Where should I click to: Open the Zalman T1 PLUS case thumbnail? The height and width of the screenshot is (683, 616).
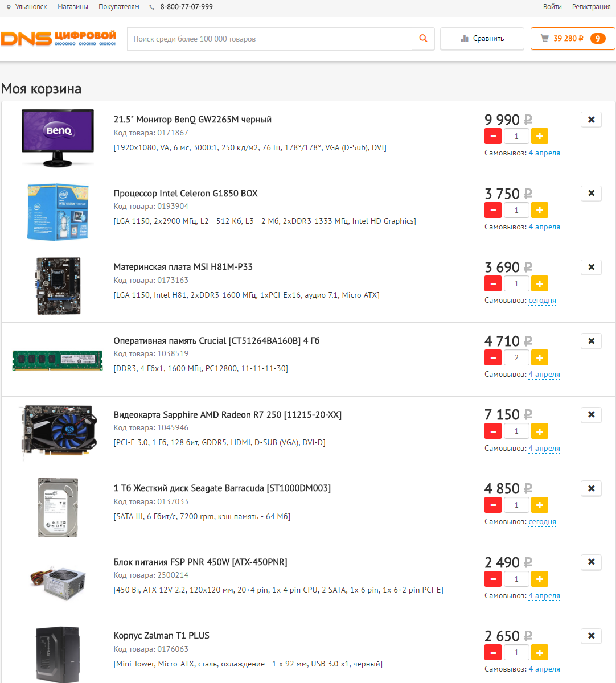(x=58, y=654)
